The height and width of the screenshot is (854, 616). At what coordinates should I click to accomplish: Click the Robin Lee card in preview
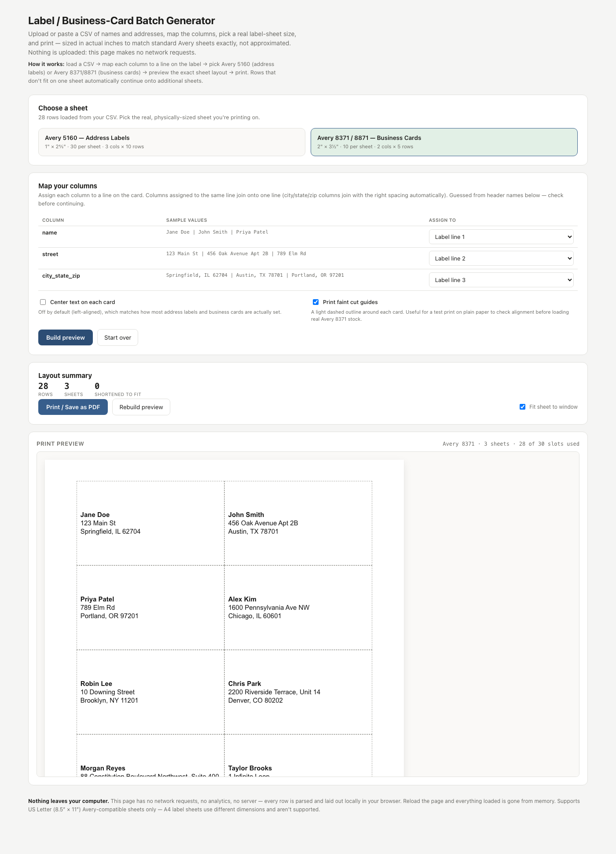(x=150, y=692)
